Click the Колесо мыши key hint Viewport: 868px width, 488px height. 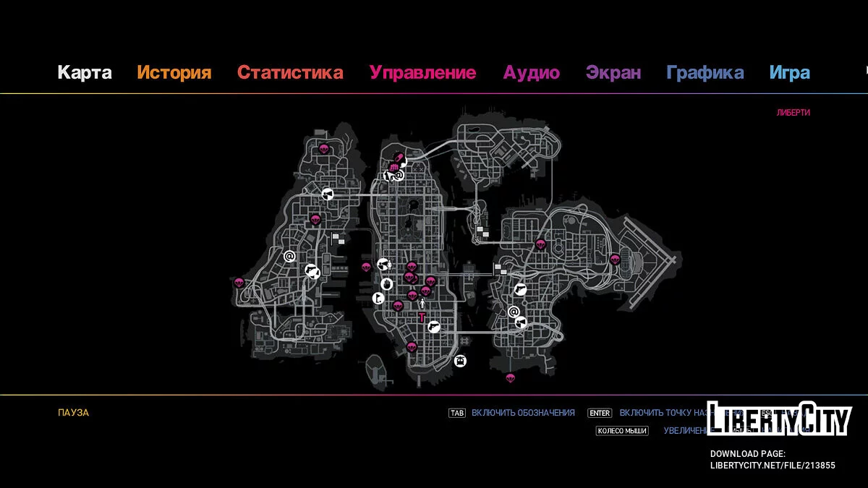coord(621,431)
